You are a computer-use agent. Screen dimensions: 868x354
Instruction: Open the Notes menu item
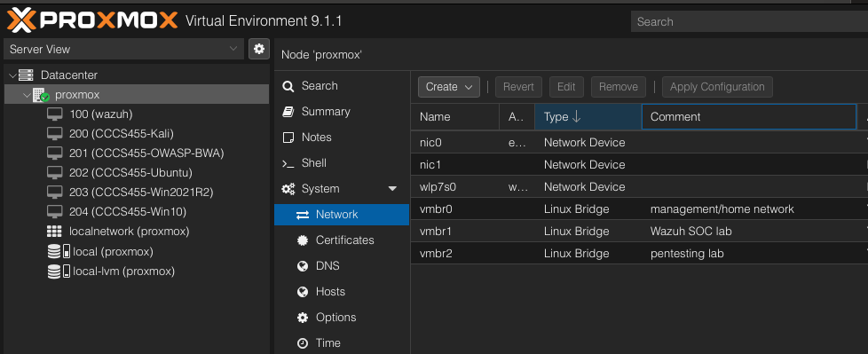coord(342,138)
